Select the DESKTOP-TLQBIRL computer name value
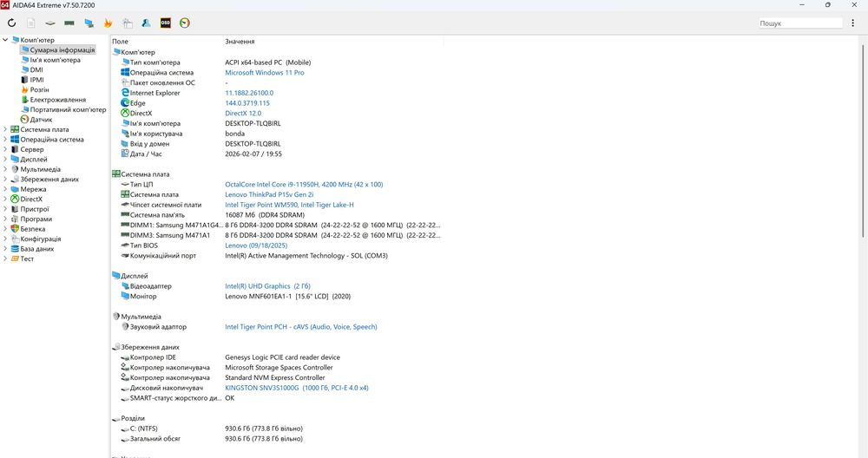The height and width of the screenshot is (458, 868). pyautogui.click(x=253, y=123)
